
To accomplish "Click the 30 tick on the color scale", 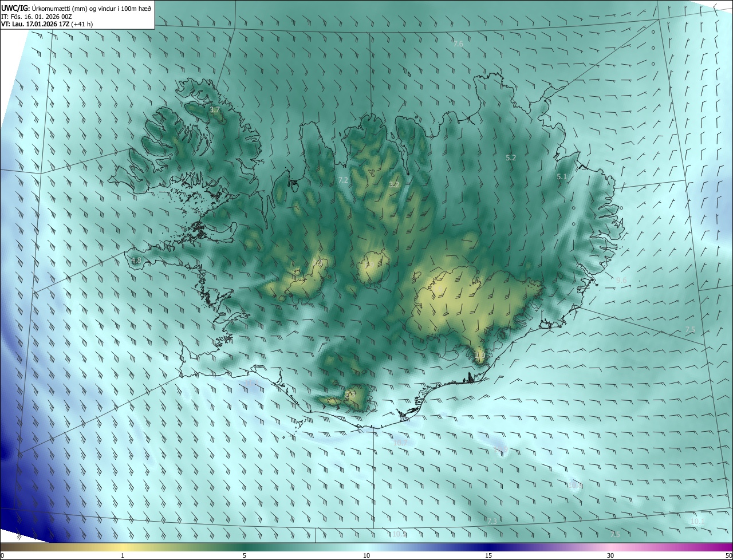I will [610, 555].
